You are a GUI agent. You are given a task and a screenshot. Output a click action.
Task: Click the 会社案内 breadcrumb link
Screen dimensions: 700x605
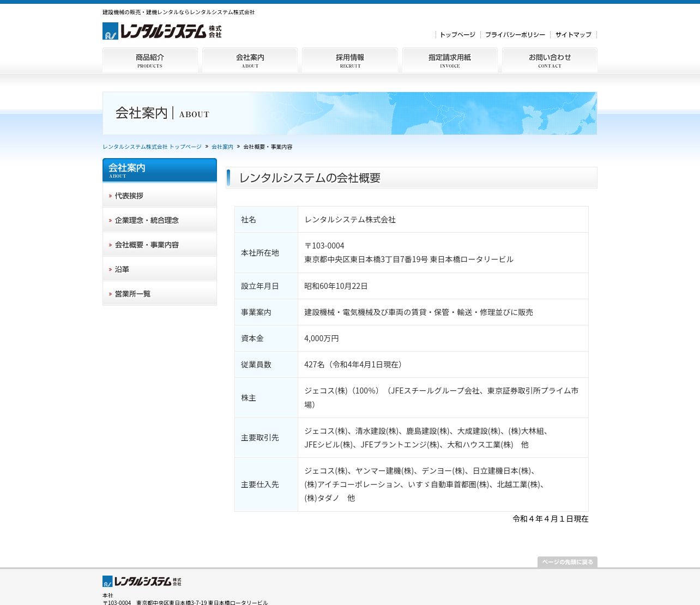[x=222, y=147]
